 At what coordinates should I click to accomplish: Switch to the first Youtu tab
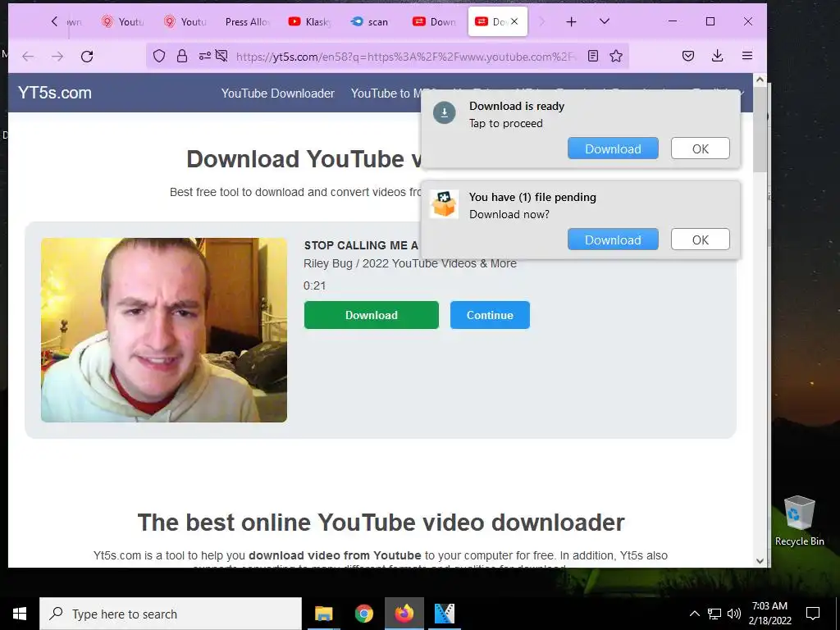pyautogui.click(x=123, y=22)
